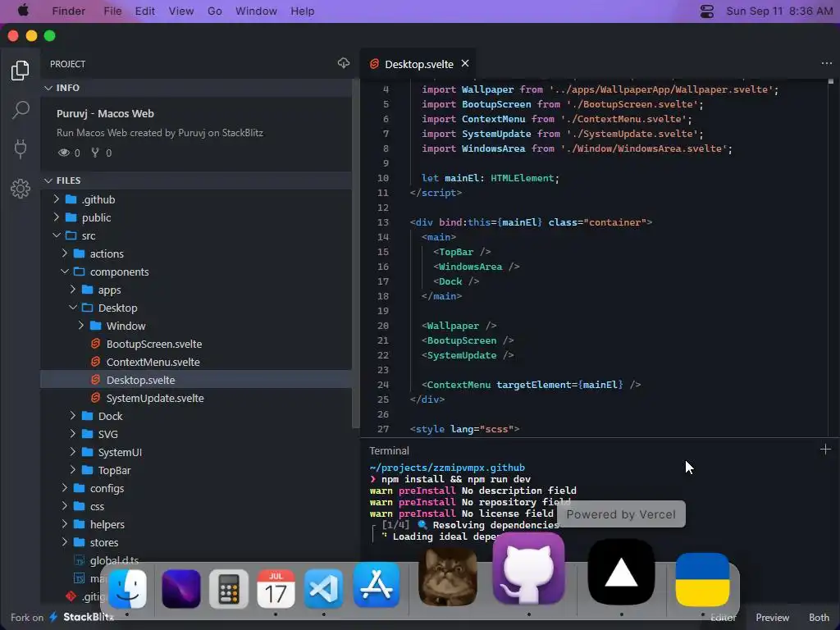Open the Apple menu
This screenshot has width=840, height=630.
[23, 11]
